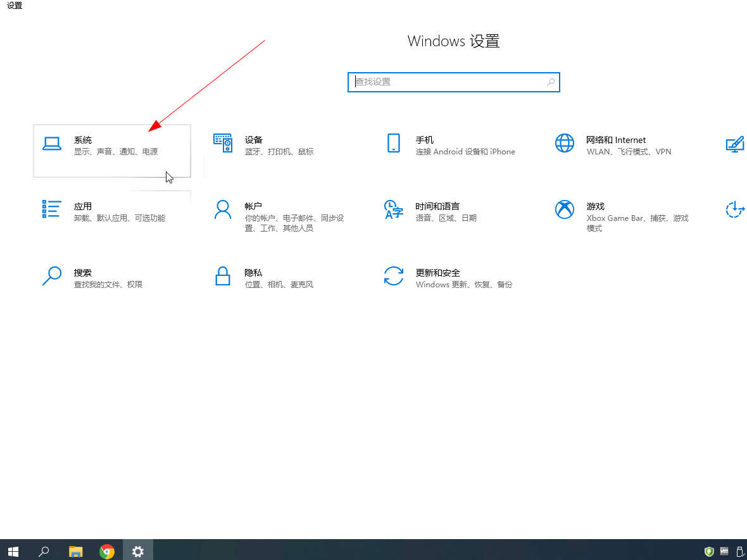Open the partially visible Ease of Access icon
The height and width of the screenshot is (560, 747).
click(734, 209)
